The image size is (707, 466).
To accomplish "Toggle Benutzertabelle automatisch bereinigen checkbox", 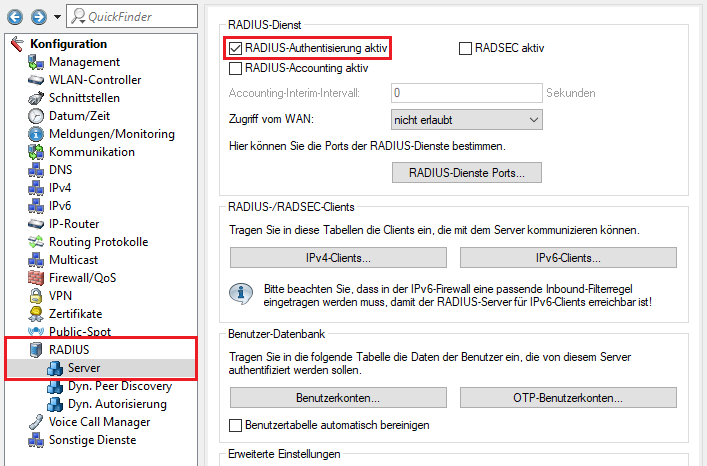I will point(235,425).
